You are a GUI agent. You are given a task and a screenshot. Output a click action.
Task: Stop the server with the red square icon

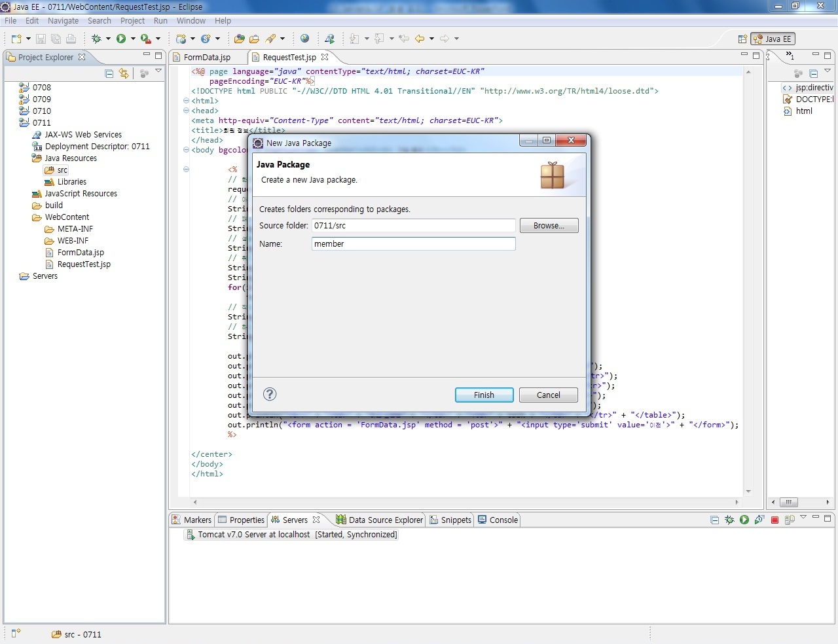[774, 520]
